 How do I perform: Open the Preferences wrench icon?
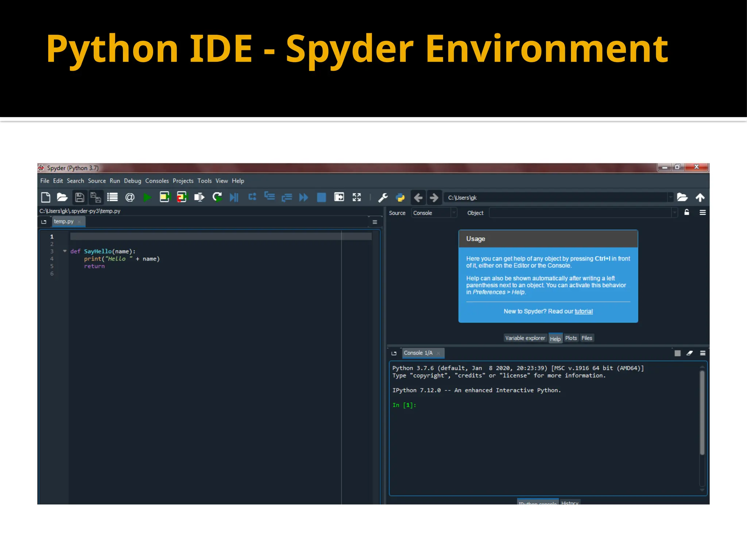pyautogui.click(x=383, y=198)
